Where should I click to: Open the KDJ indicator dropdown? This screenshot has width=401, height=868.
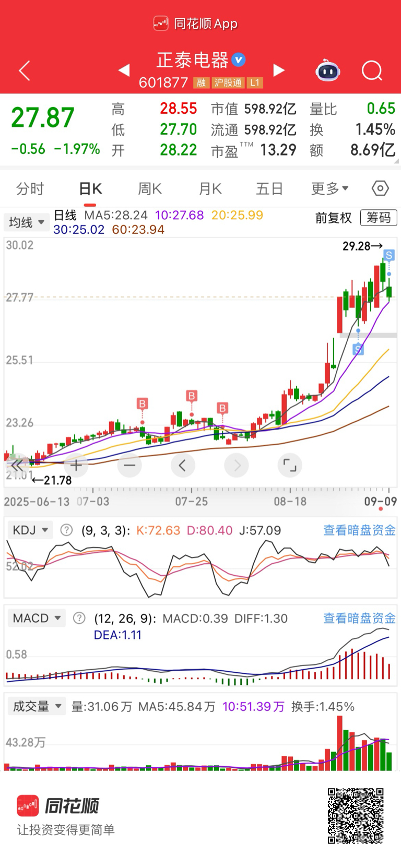click(30, 530)
